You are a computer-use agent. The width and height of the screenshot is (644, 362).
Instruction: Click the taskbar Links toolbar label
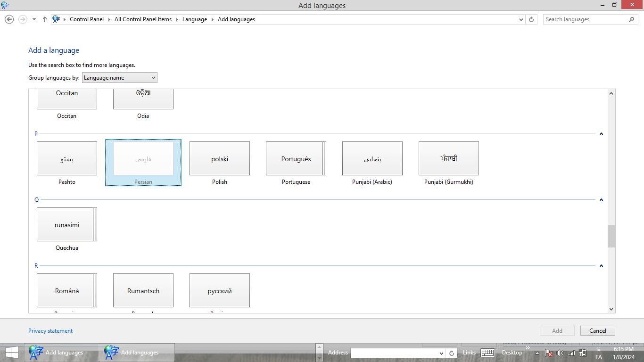(x=469, y=353)
